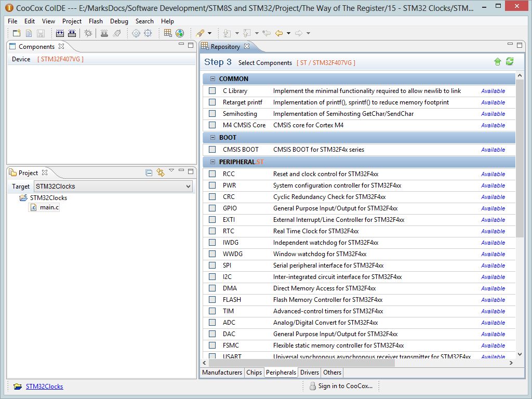Viewport: 532px width, 399px height.
Task: Open the Back history dropdown arrow
Action: pos(289,33)
